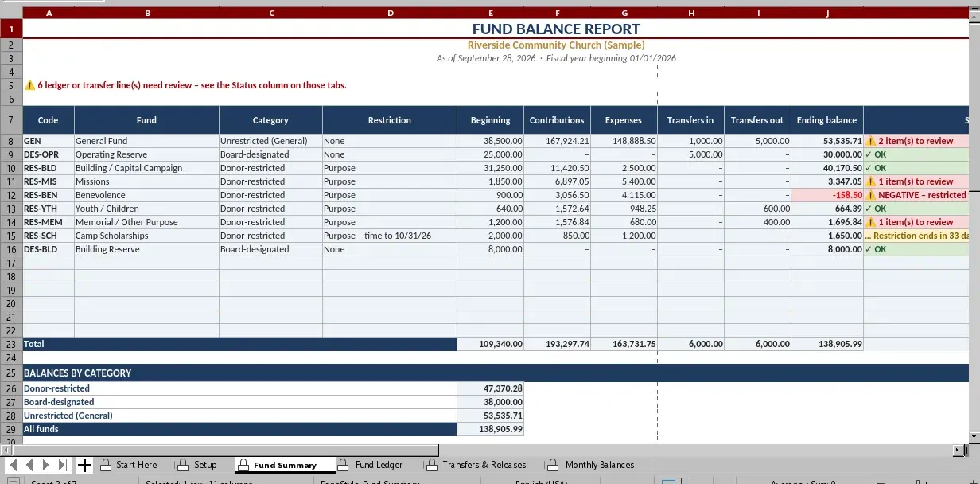
Task: Click the All funds label in row 29
Action: (x=239, y=429)
